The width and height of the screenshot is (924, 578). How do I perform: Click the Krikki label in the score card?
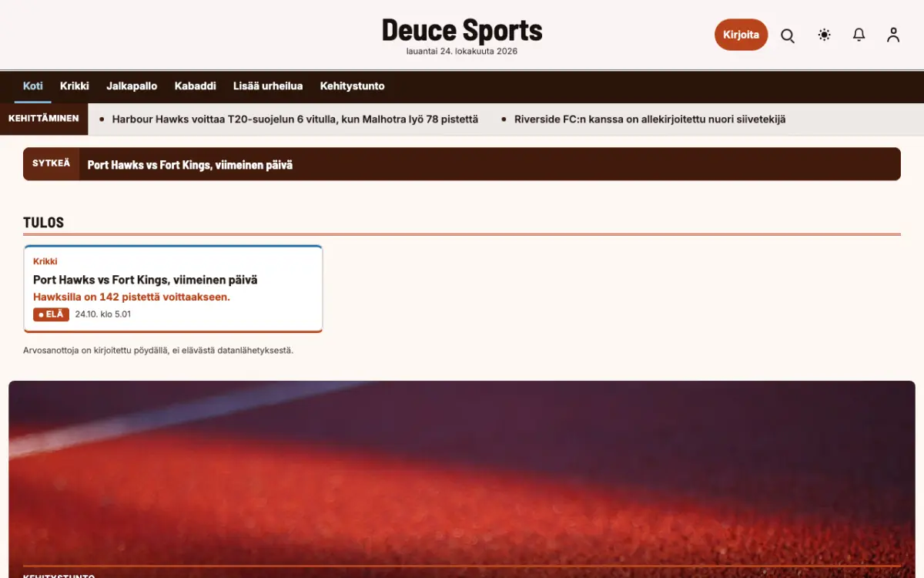coord(45,261)
